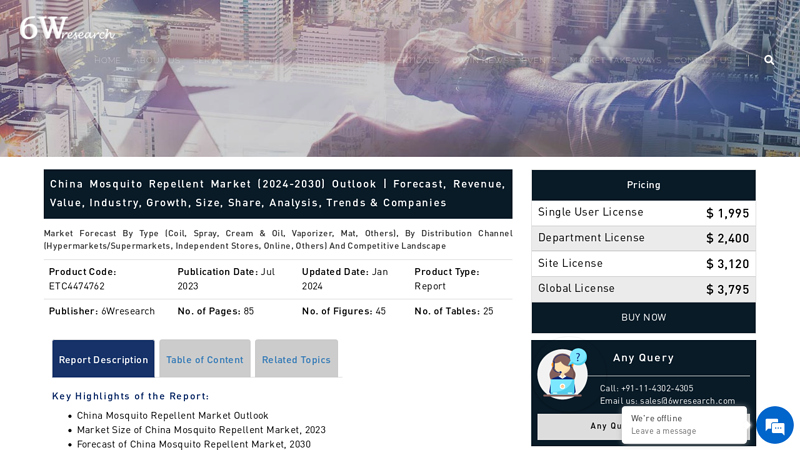
Task: Click the Any Query support agent avatar
Action: point(562,374)
